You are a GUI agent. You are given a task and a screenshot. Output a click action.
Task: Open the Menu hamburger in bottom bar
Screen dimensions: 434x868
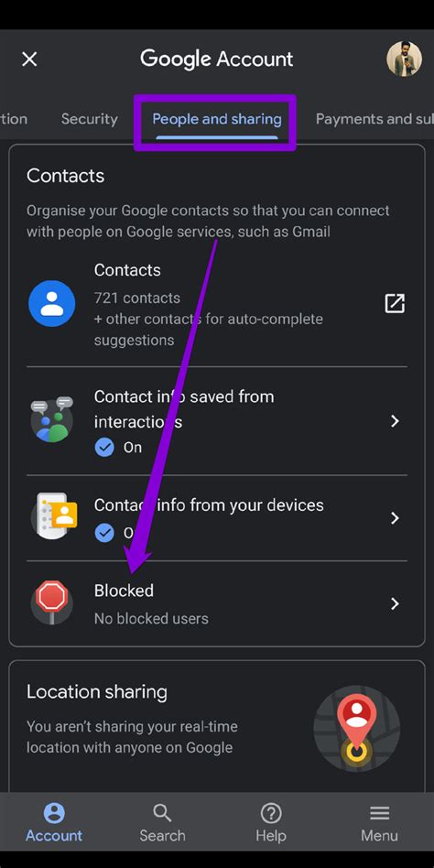pyautogui.click(x=379, y=822)
